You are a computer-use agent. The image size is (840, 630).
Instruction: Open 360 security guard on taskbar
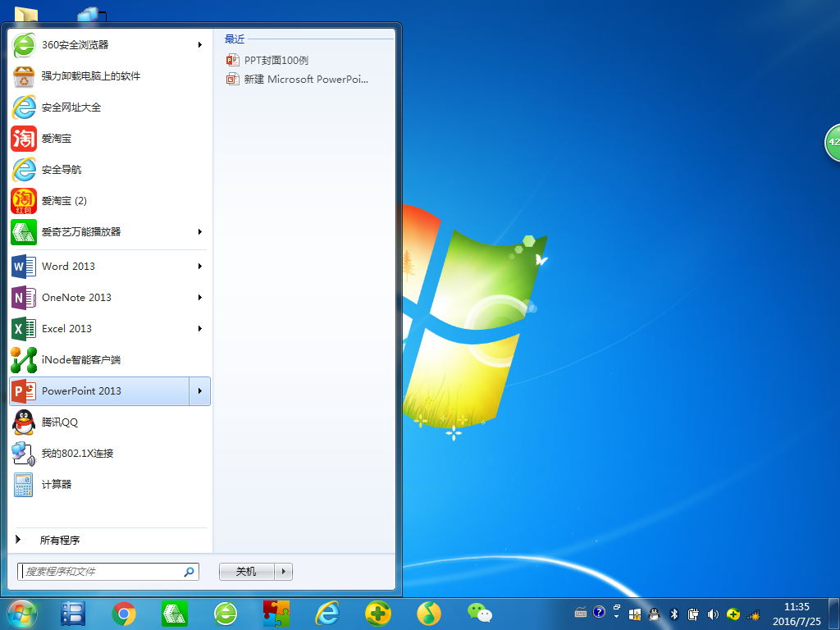point(378,614)
